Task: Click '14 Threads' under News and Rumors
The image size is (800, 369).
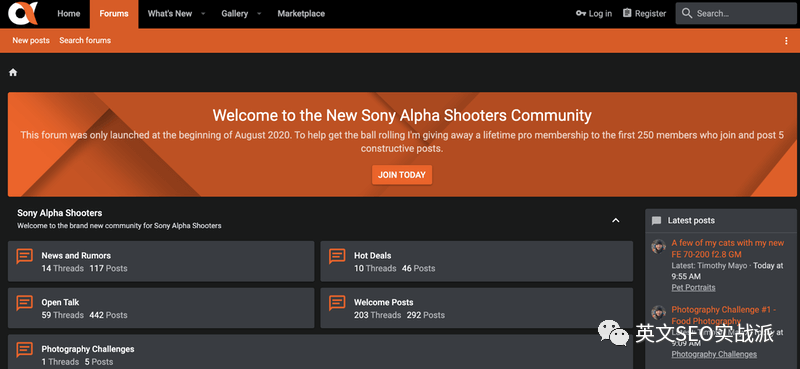Action: pyautogui.click(x=63, y=268)
